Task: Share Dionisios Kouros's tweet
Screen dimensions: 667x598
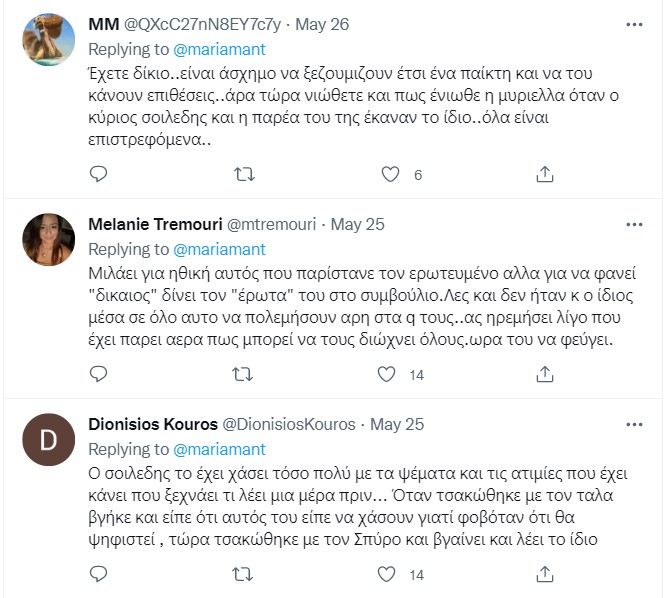Action: [545, 575]
